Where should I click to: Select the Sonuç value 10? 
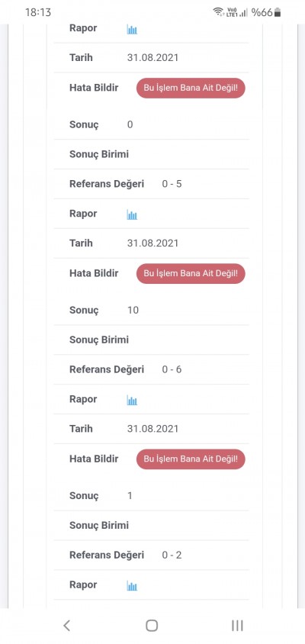pyautogui.click(x=133, y=310)
